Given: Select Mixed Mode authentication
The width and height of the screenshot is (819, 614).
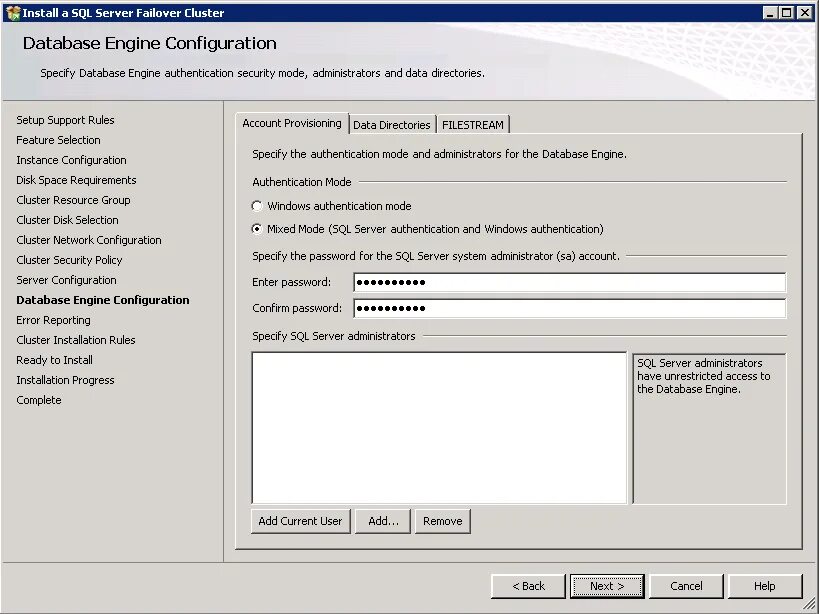Looking at the screenshot, I should pos(257,228).
